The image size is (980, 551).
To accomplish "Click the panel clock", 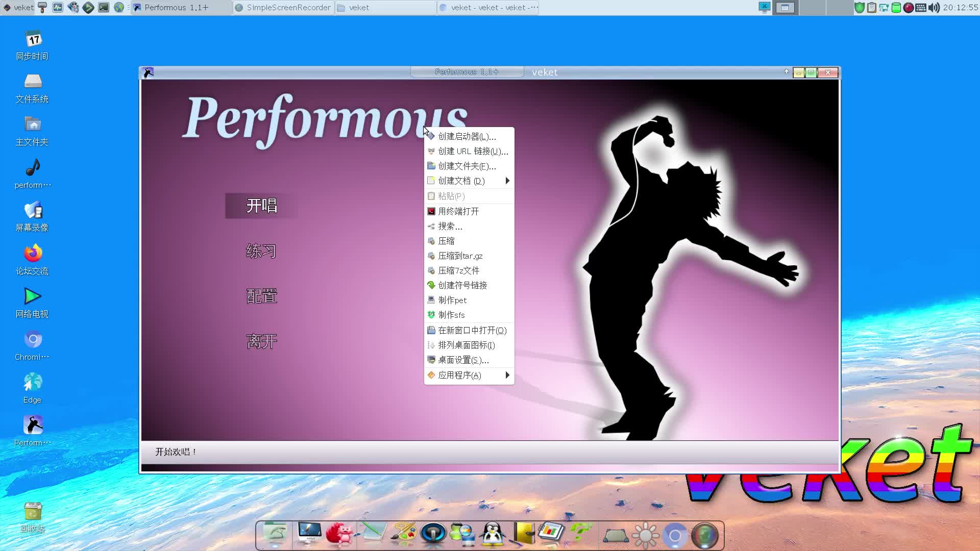I will 960,7.
